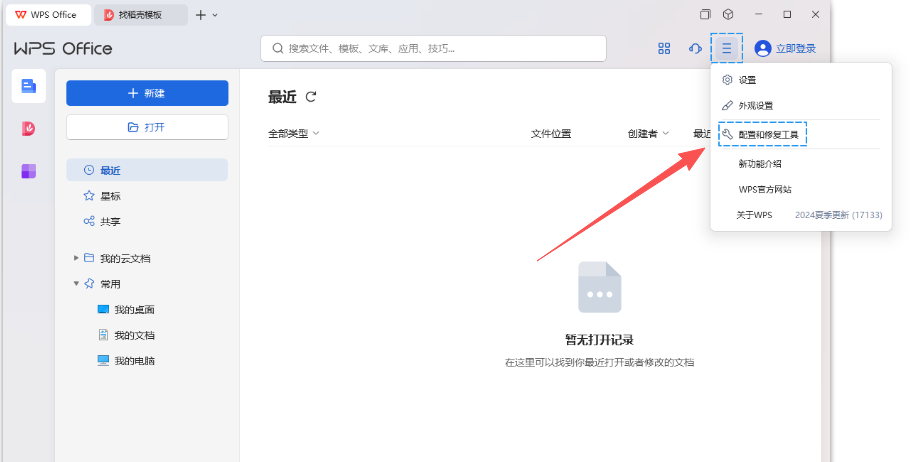Image resolution: width=918 pixels, height=462 pixels.
Task: Click the 文件位置 column header
Action: tap(551, 134)
